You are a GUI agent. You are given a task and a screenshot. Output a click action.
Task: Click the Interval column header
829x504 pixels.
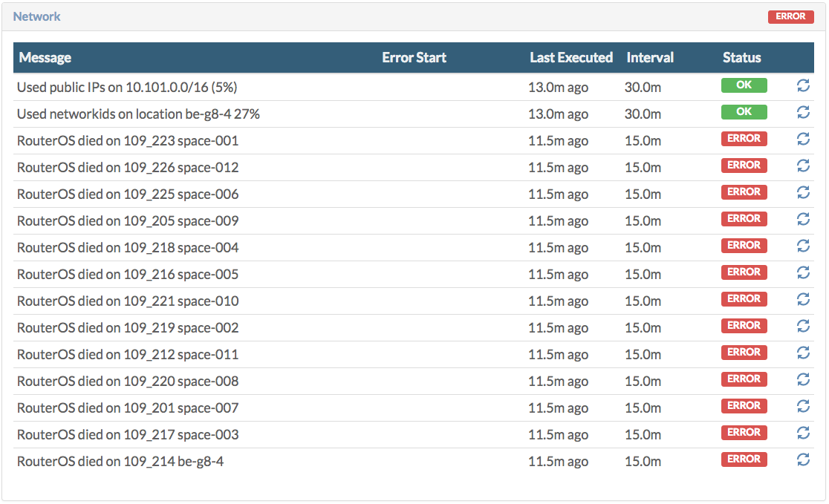[650, 58]
